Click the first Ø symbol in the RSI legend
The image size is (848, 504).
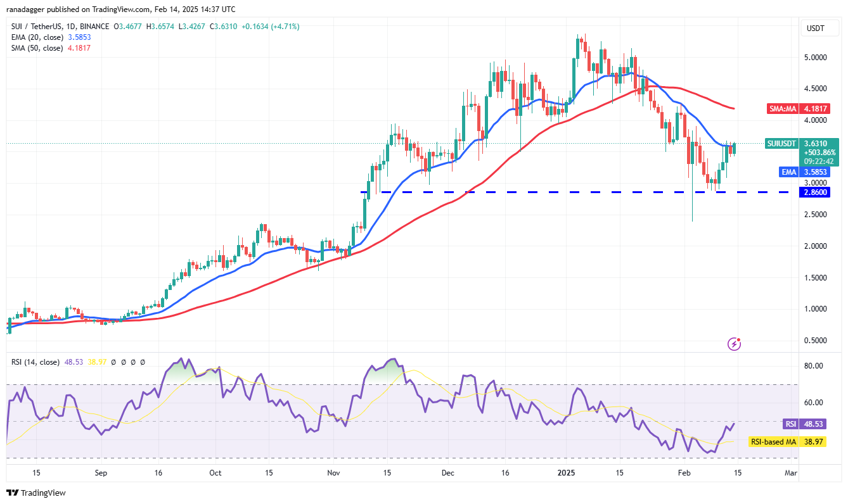click(113, 362)
